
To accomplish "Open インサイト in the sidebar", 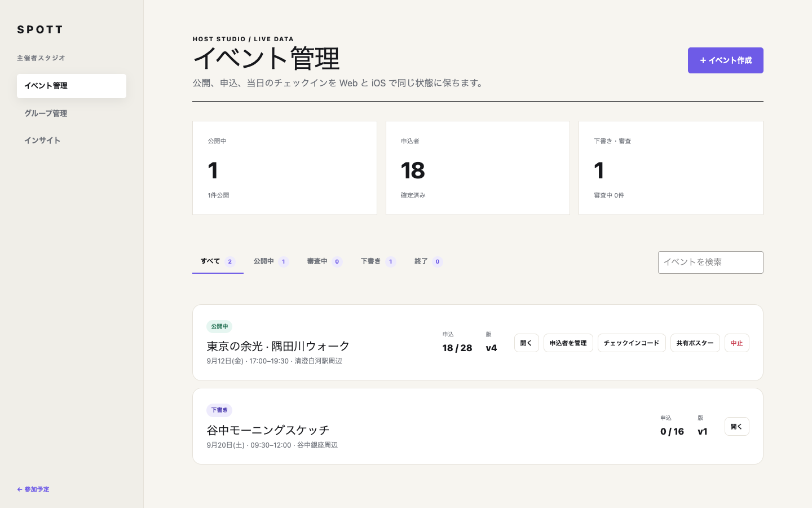I will (72, 141).
